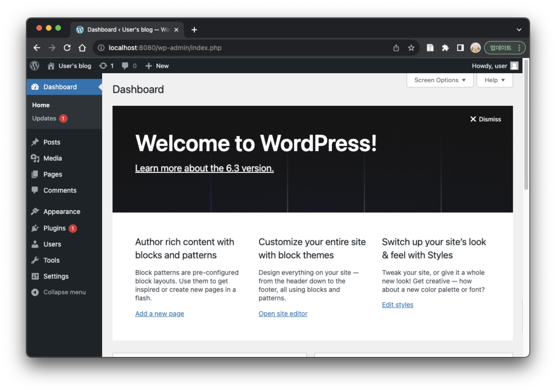Viewport: 556px width, 392px height.
Task: Expand the Help dropdown tab
Action: [494, 80]
